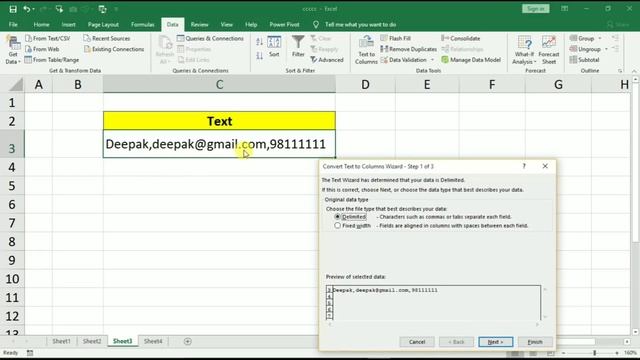Sort descending Z to A
The image size is (640, 360).
(x=259, y=55)
